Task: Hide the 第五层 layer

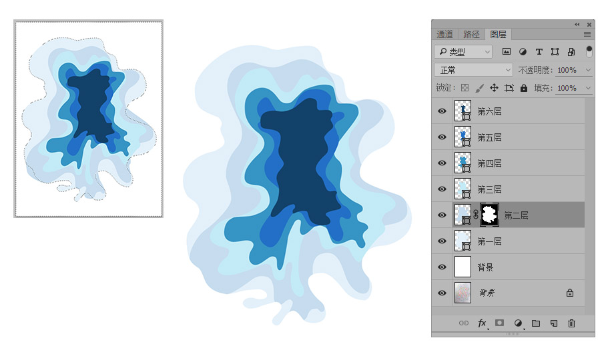Action: click(x=442, y=137)
